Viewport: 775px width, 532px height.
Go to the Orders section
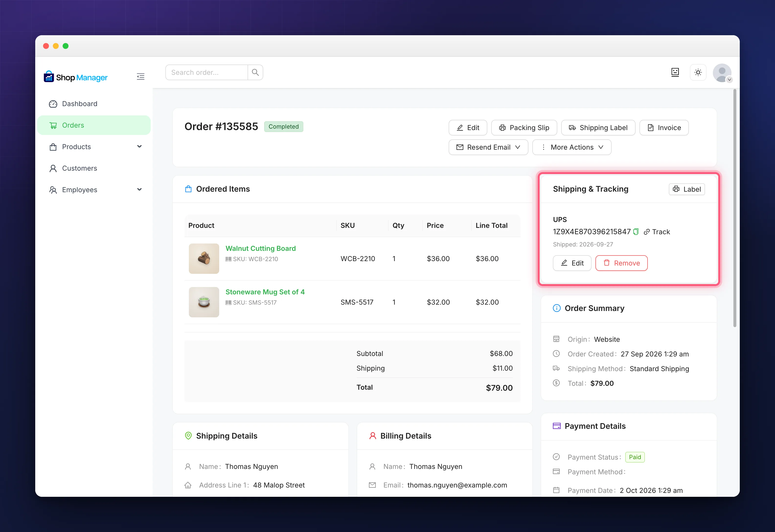click(x=94, y=125)
